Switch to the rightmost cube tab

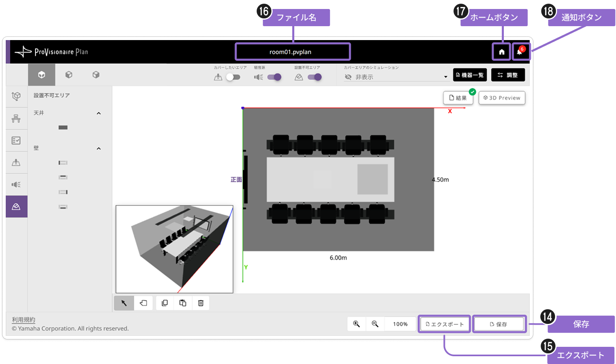pyautogui.click(x=96, y=75)
